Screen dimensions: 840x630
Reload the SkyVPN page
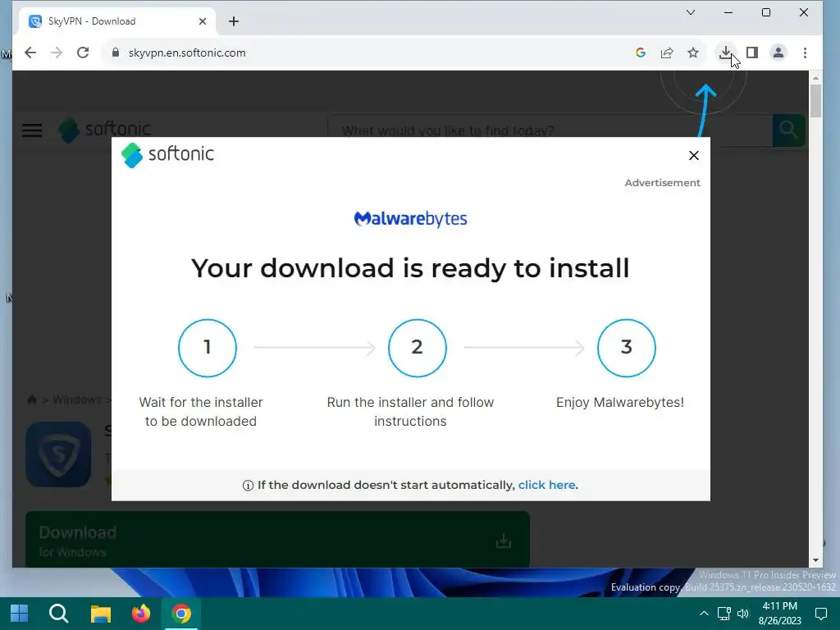[83, 52]
